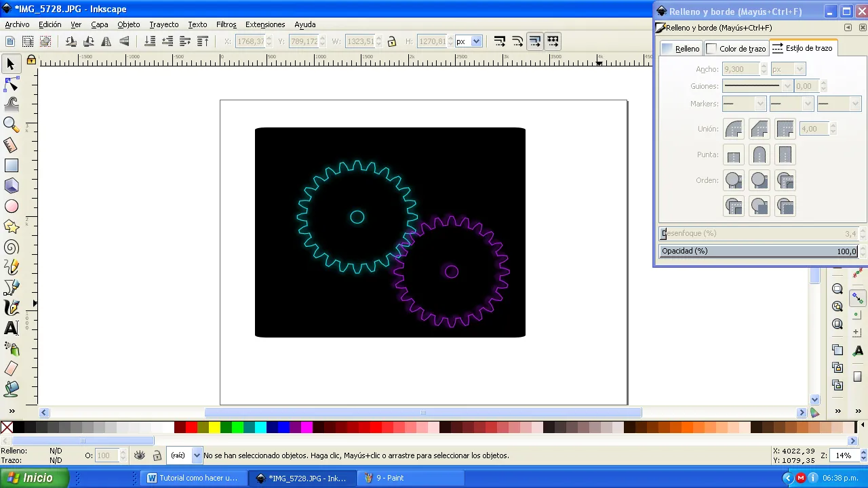Adjust the Opacidad (%) slider
This screenshot has height=488, width=868.
tap(759, 251)
